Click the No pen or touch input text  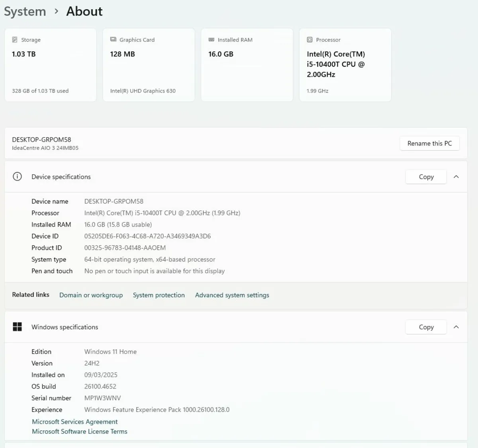(x=155, y=271)
